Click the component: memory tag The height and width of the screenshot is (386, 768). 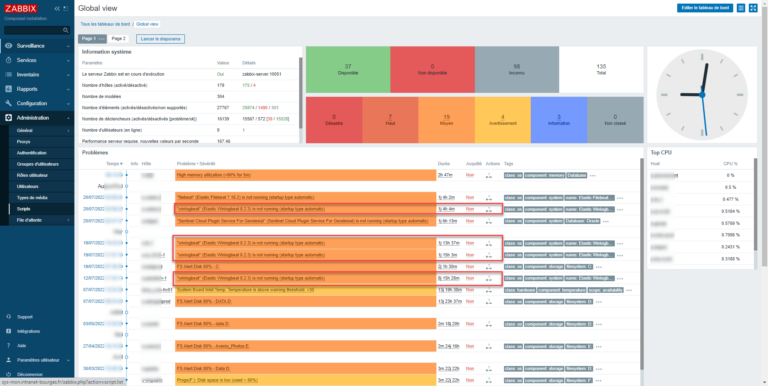544,175
